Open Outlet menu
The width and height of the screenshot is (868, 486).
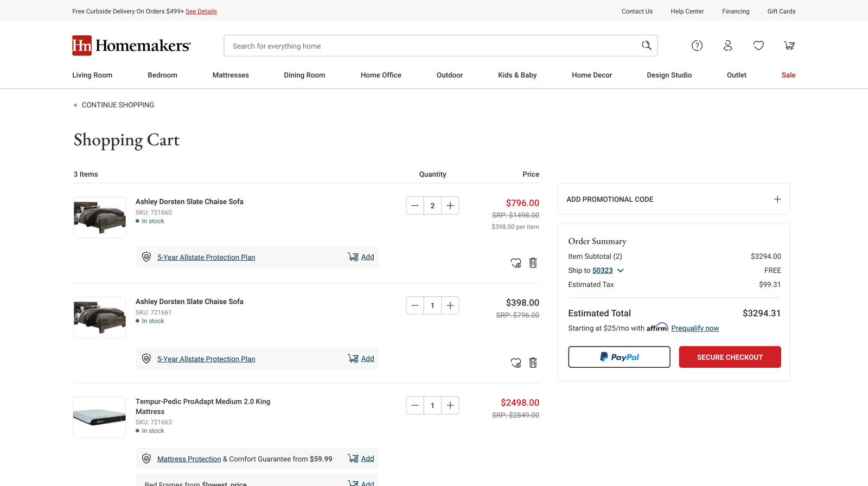tap(736, 75)
